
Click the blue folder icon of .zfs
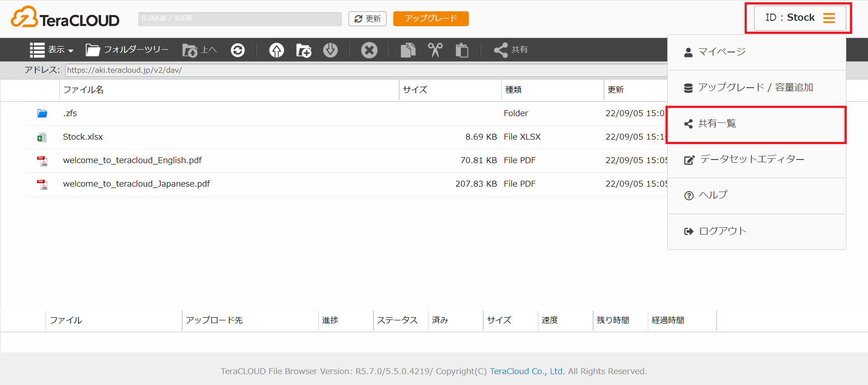42,113
